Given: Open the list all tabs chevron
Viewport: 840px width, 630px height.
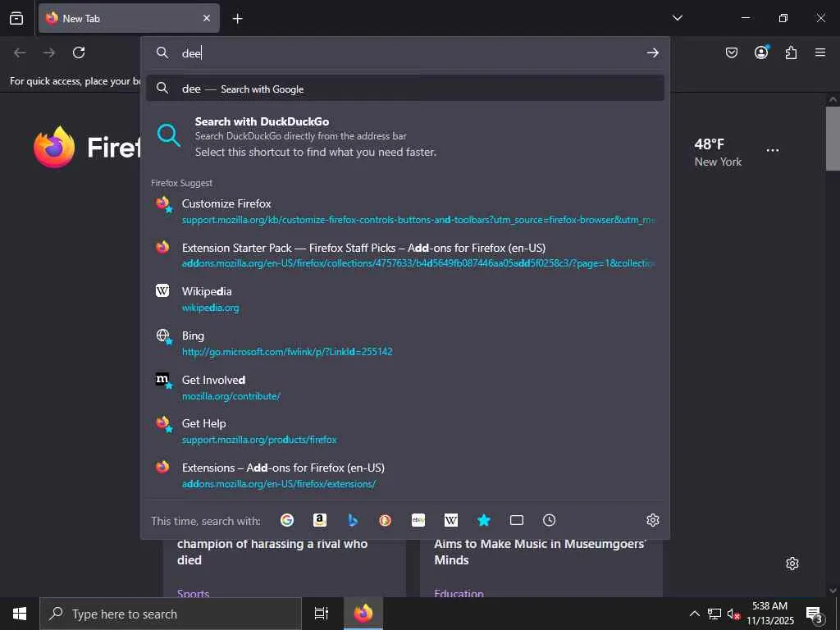Looking at the screenshot, I should (677, 18).
